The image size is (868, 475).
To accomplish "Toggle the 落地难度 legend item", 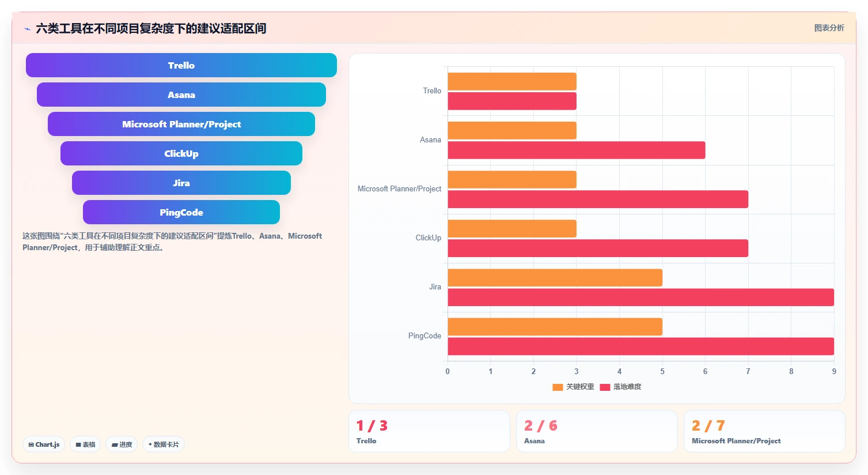I will 621,387.
